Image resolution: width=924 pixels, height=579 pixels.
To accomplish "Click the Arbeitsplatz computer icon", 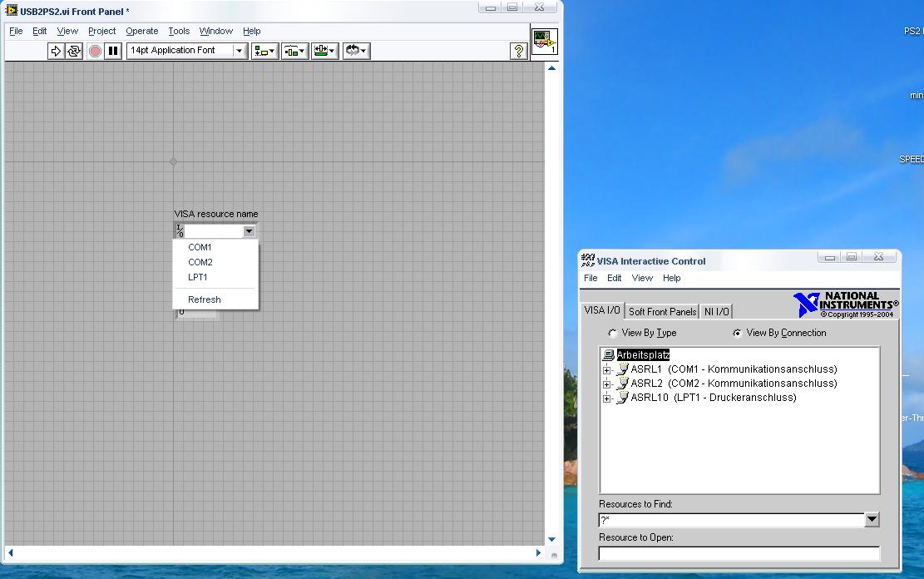I will [x=608, y=355].
